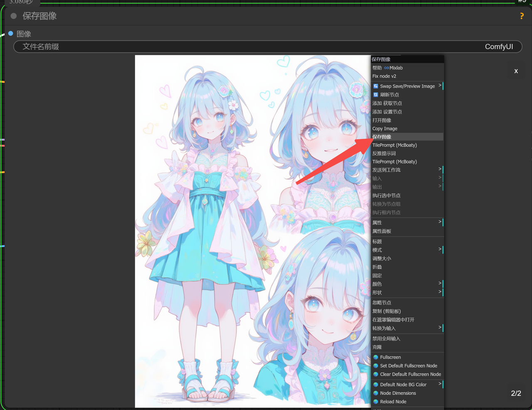Viewport: 532px width, 410px height.
Task: Run 执行选中节点 from the menu
Action: point(407,195)
